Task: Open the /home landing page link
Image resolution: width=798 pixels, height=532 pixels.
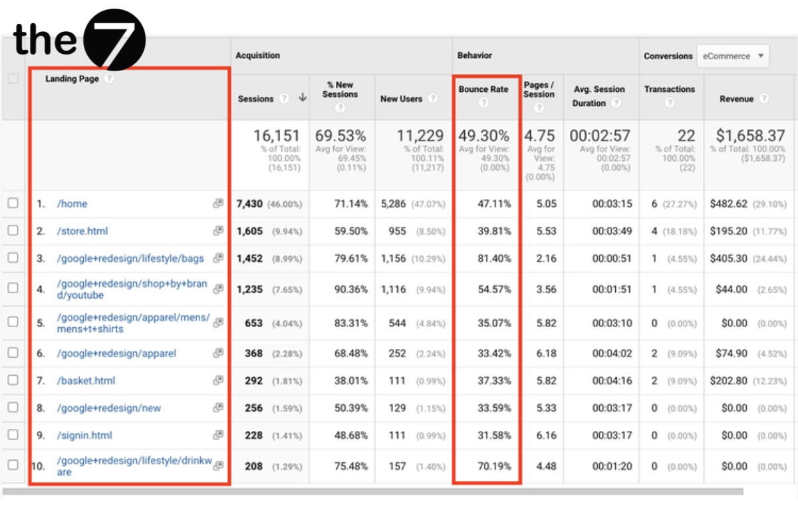Action: pyautogui.click(x=71, y=203)
